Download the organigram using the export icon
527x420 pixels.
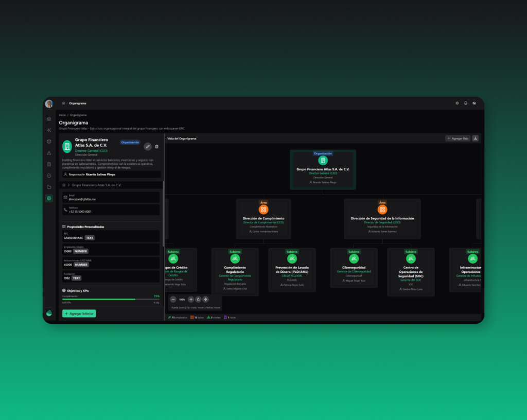click(x=475, y=138)
